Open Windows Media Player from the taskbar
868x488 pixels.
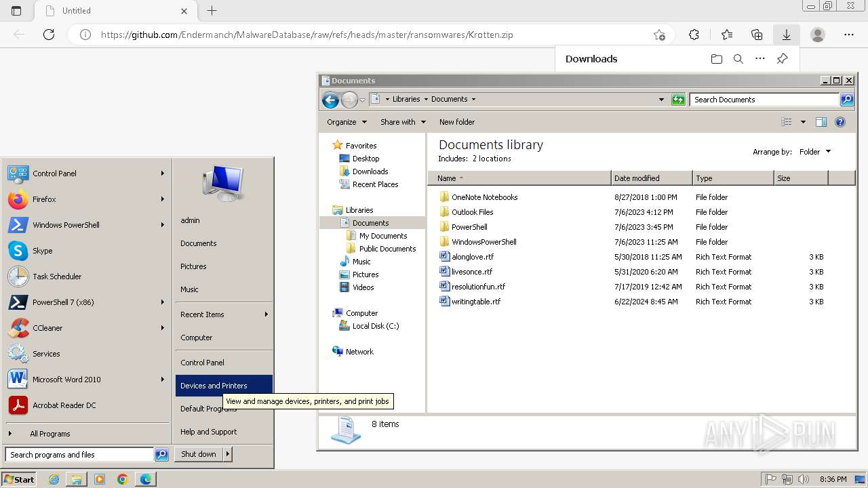click(x=100, y=479)
